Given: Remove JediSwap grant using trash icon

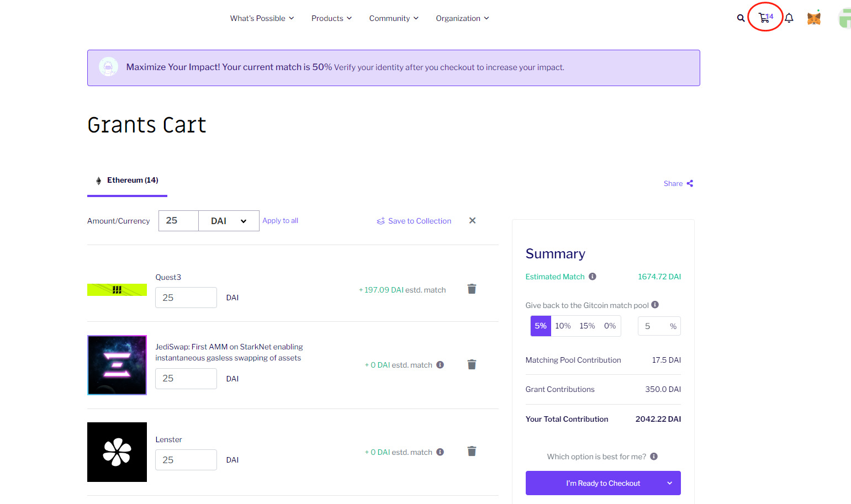Looking at the screenshot, I should tap(472, 364).
